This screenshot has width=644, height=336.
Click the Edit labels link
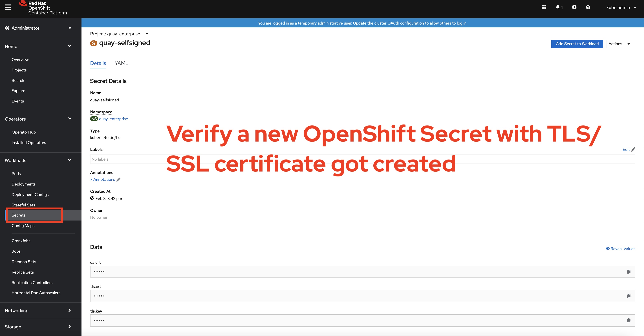[626, 149]
